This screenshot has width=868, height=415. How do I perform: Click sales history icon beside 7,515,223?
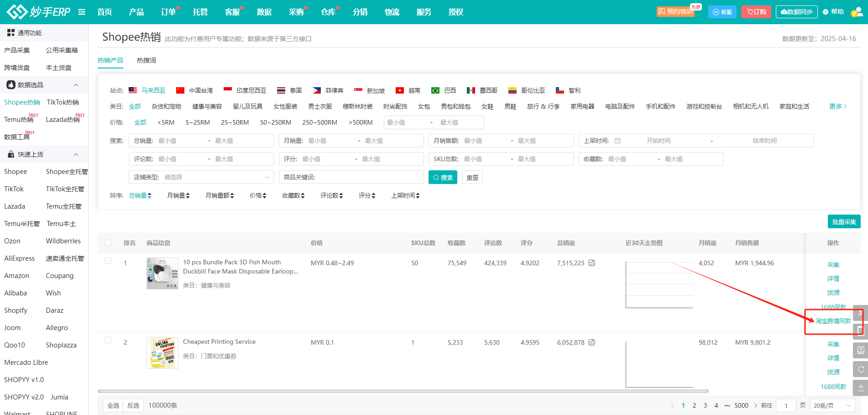(x=591, y=263)
